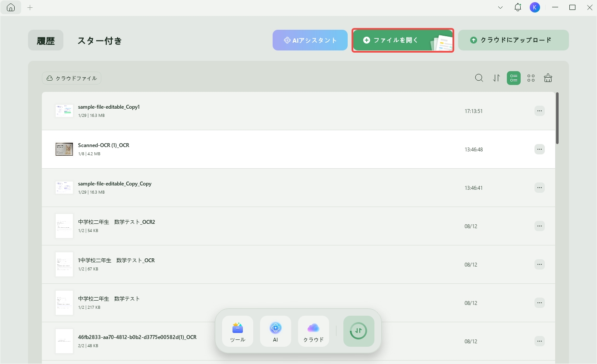Open the user account avatar K
The height and width of the screenshot is (364, 597).
(x=535, y=7)
